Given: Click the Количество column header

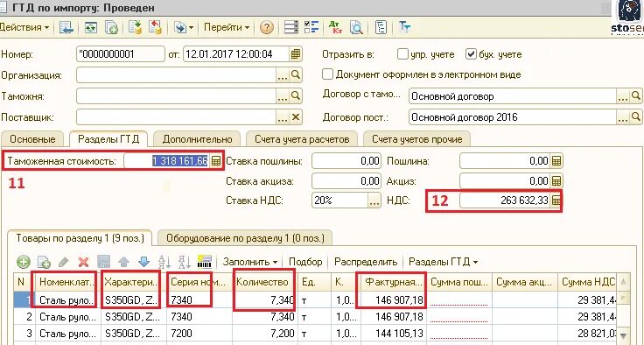Looking at the screenshot, I should [265, 282].
